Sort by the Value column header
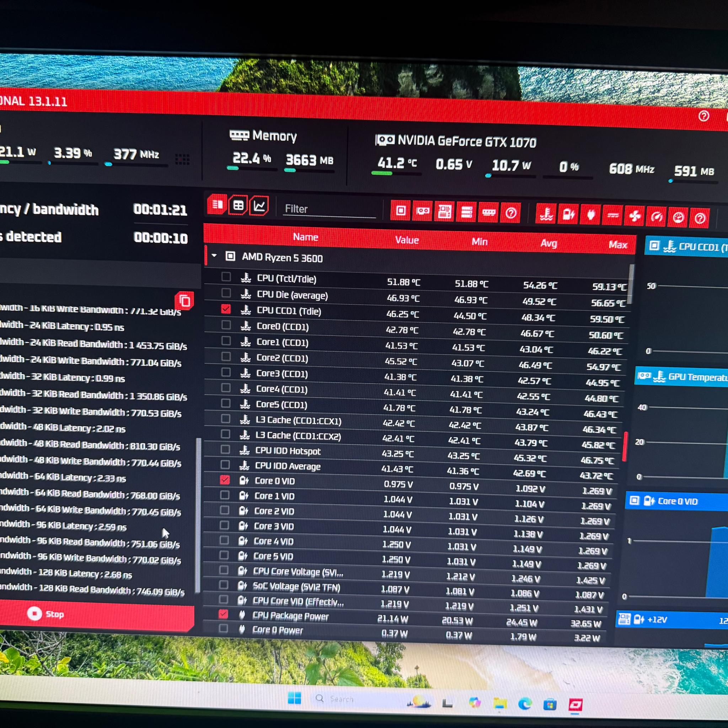 [407, 240]
